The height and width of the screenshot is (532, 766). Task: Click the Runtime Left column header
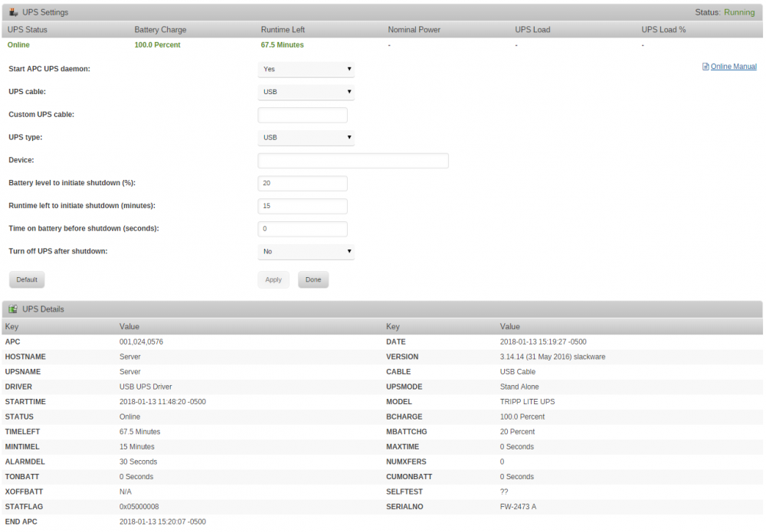pyautogui.click(x=283, y=30)
